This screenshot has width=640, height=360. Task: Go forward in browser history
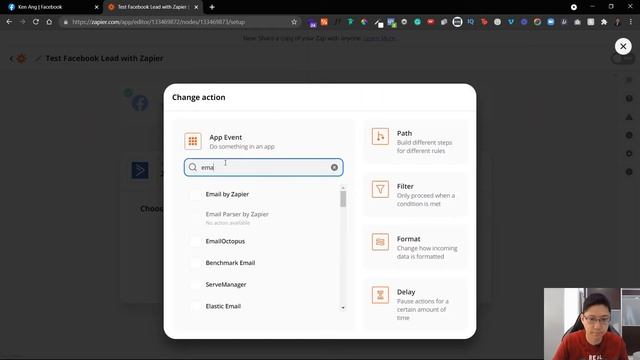pyautogui.click(x=22, y=22)
